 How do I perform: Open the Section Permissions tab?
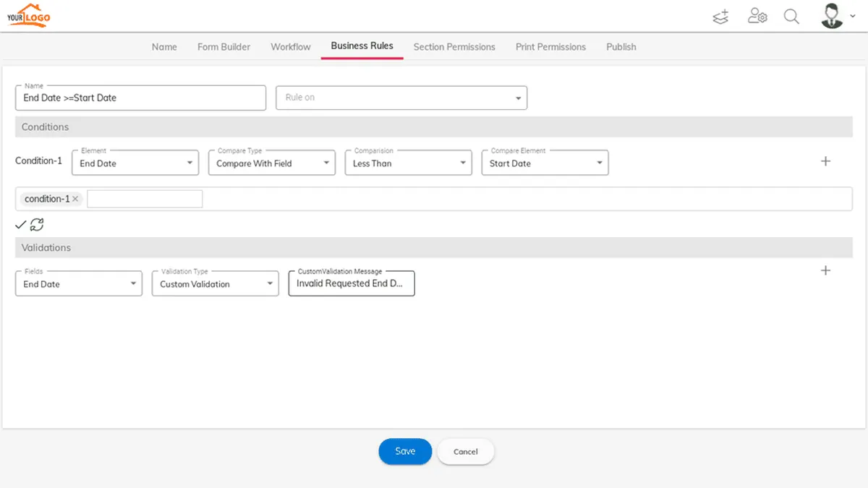[x=454, y=47]
